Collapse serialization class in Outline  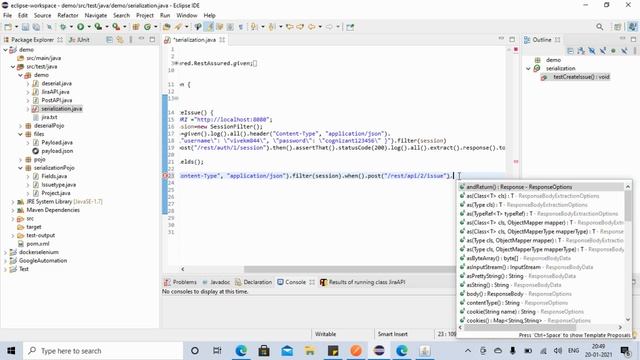(x=529, y=69)
